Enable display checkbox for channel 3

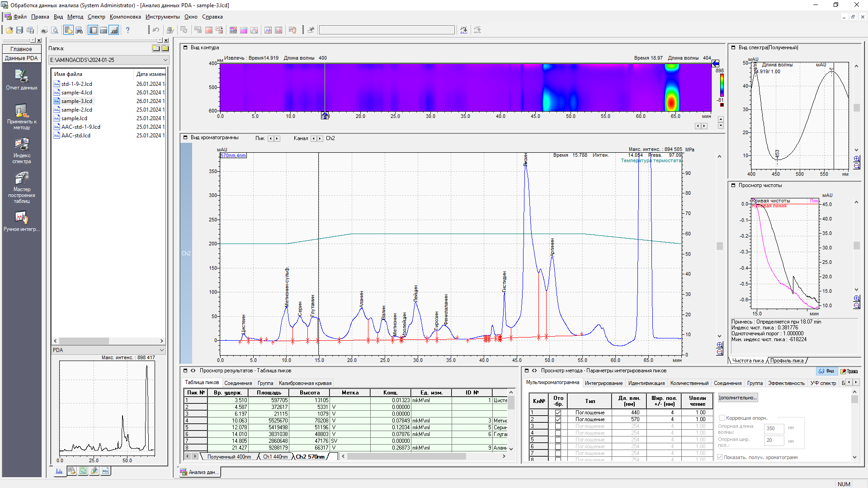pos(558,426)
